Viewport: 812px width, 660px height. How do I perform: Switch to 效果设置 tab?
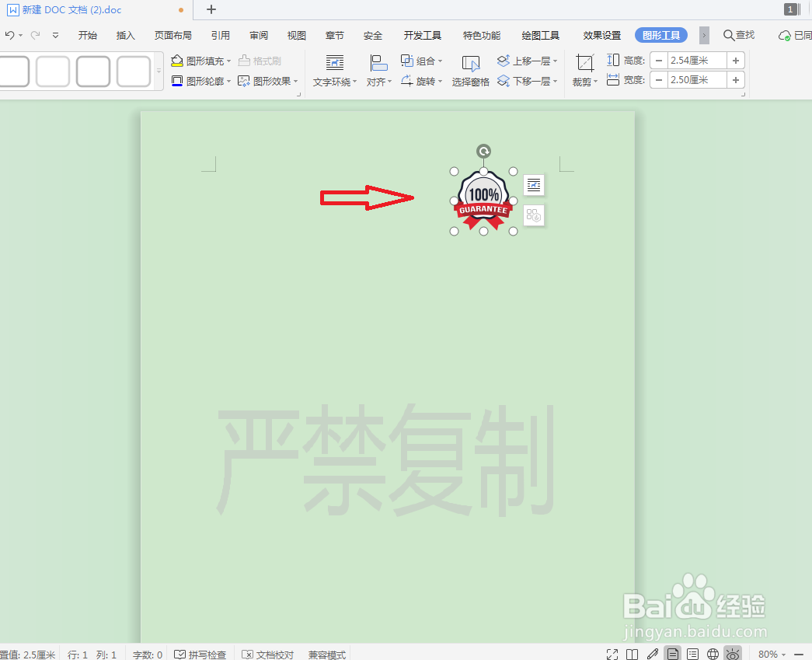(x=601, y=35)
